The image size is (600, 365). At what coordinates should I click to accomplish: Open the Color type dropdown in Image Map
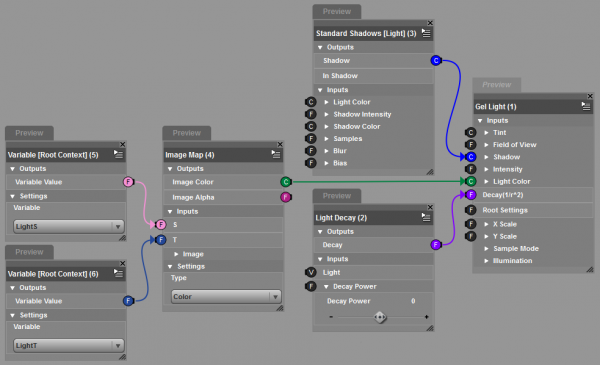[226, 297]
